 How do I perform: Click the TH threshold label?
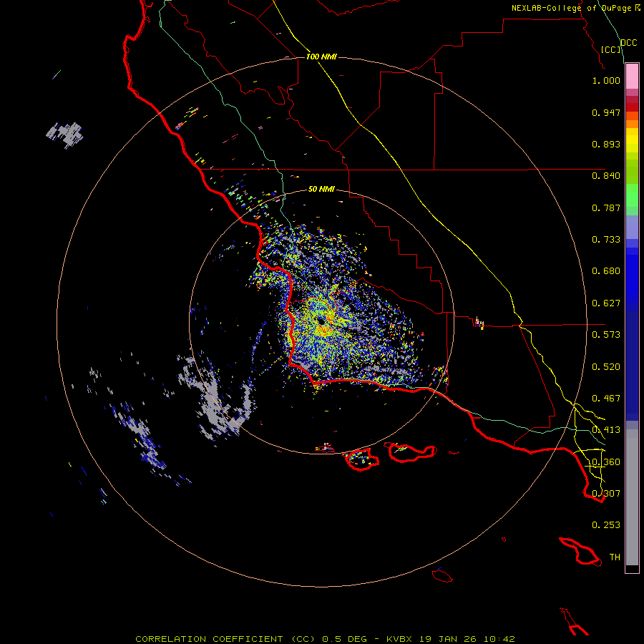[x=615, y=557]
